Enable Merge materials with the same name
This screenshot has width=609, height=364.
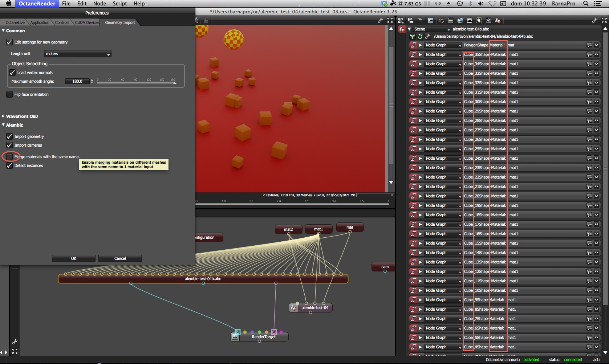click(9, 157)
